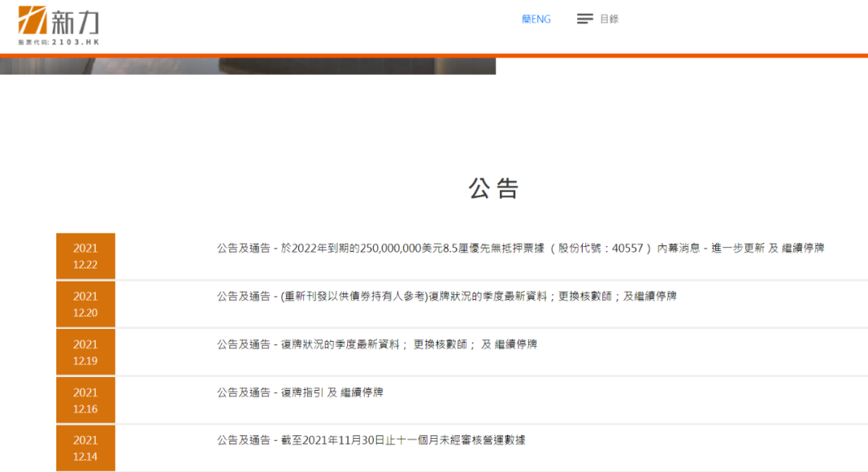Open the 十一個月未經審核營運數據 announcement

(x=371, y=440)
